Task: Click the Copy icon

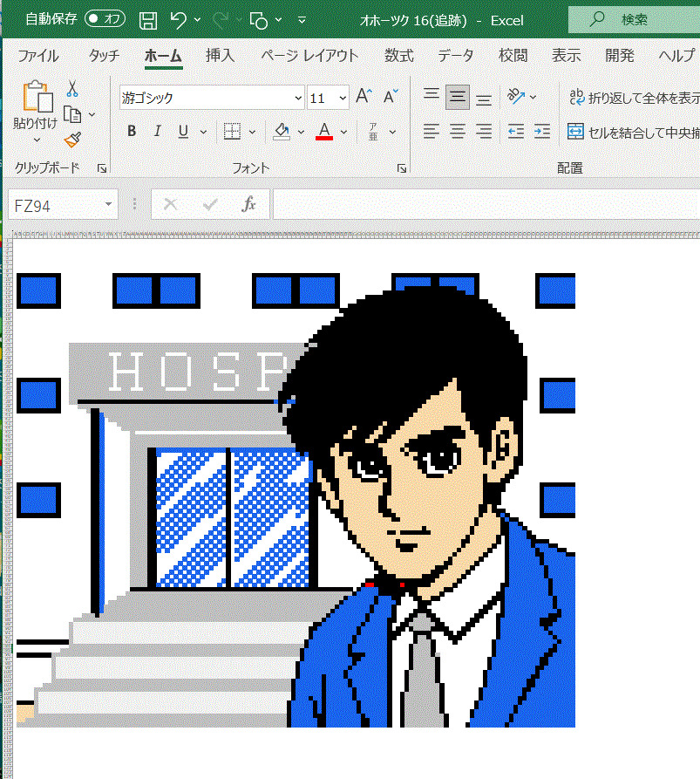Action: point(72,115)
